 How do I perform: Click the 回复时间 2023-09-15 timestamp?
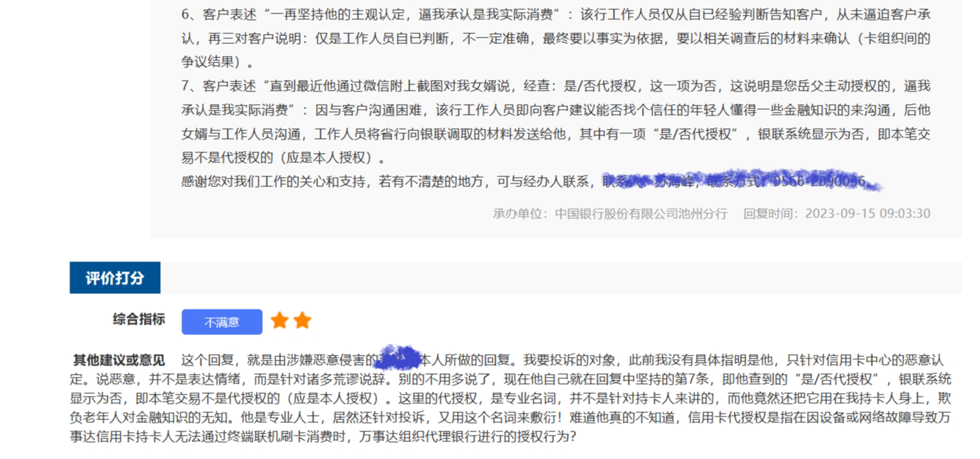[x=837, y=213]
